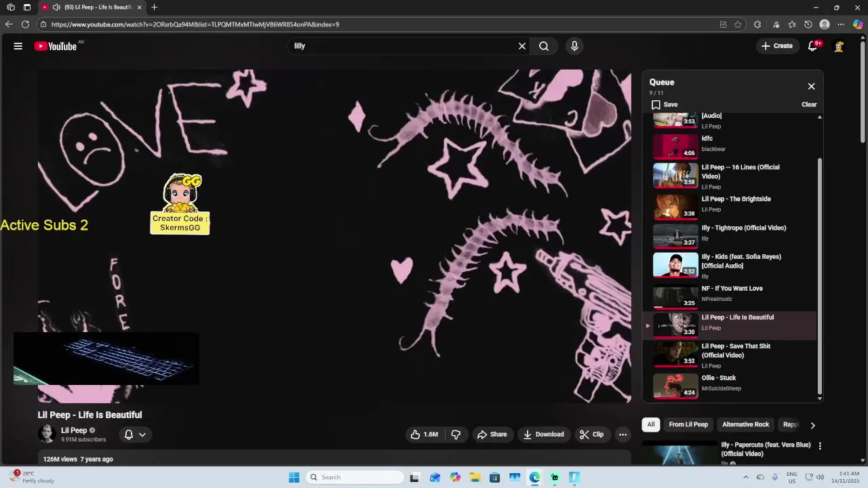Open a new browser tab

[x=154, y=7]
